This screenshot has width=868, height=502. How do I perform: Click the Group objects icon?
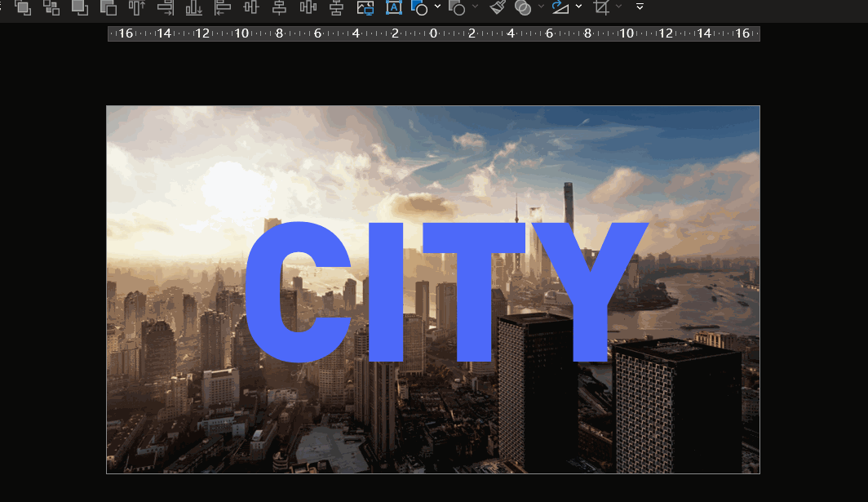click(x=23, y=7)
